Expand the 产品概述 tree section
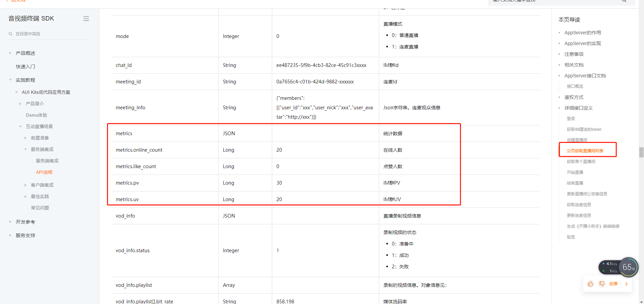Screen dimensions: 644x304 click(10, 53)
